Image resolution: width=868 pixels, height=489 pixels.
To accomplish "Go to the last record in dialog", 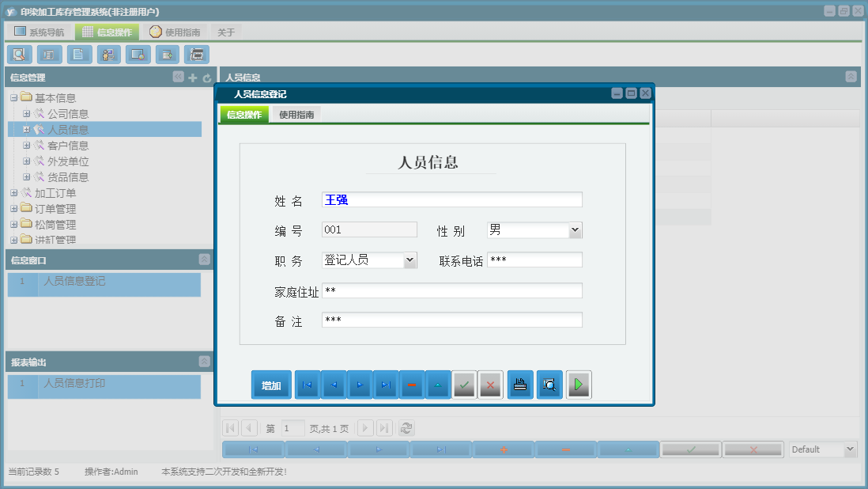I will (385, 385).
